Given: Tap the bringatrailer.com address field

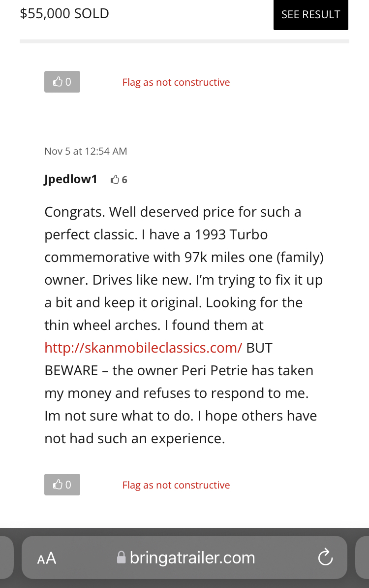Looking at the screenshot, I should pyautogui.click(x=184, y=557).
